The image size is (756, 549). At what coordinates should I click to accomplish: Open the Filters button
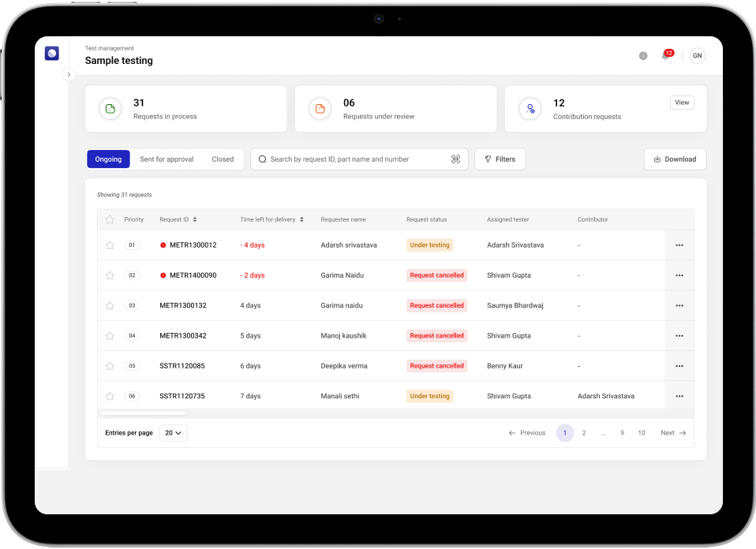[500, 159]
